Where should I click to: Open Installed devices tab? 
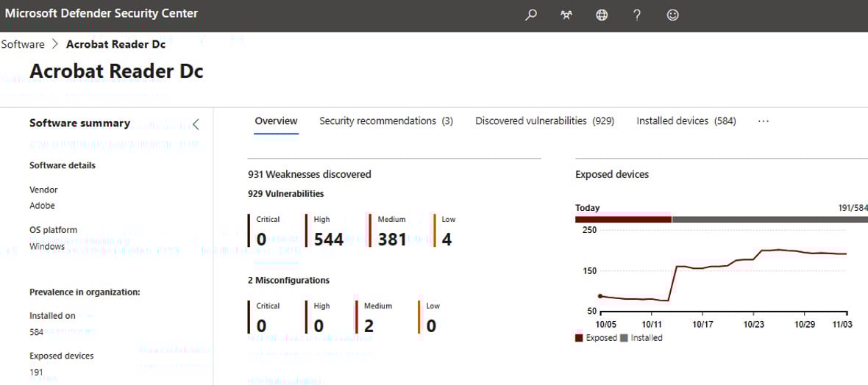click(x=686, y=121)
